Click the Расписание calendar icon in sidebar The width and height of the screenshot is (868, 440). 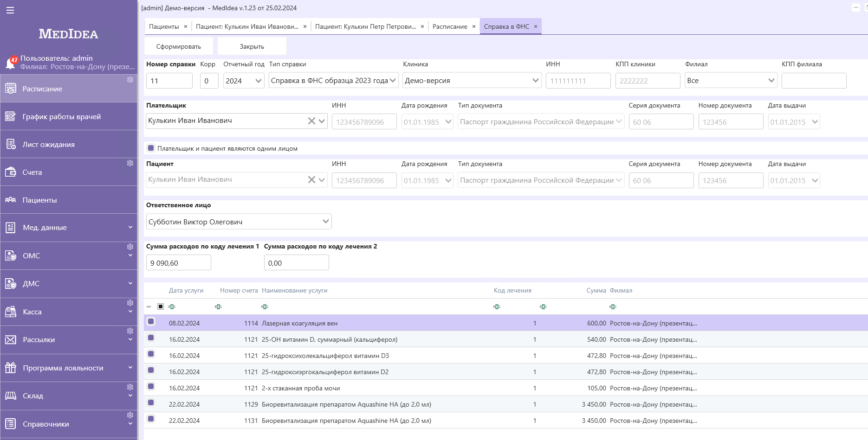tap(11, 89)
